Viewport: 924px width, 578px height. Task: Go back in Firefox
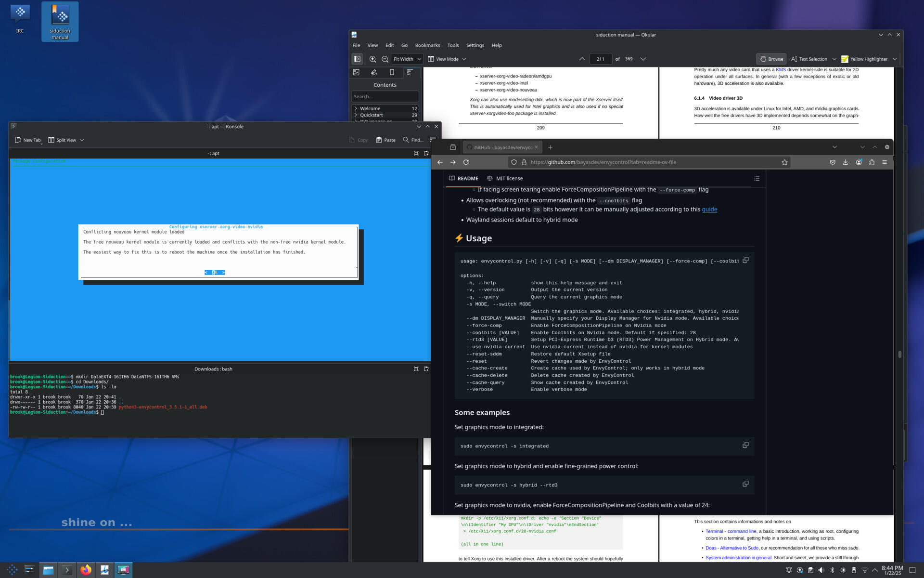point(440,162)
